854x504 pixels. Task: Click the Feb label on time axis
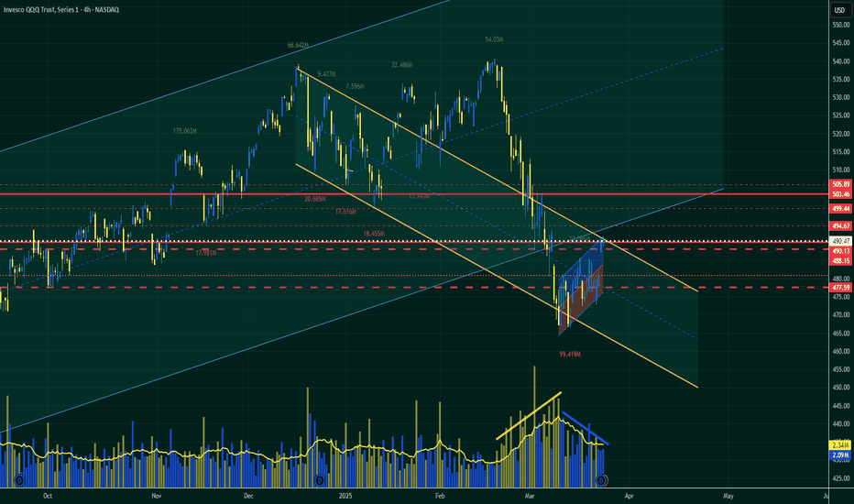point(440,496)
